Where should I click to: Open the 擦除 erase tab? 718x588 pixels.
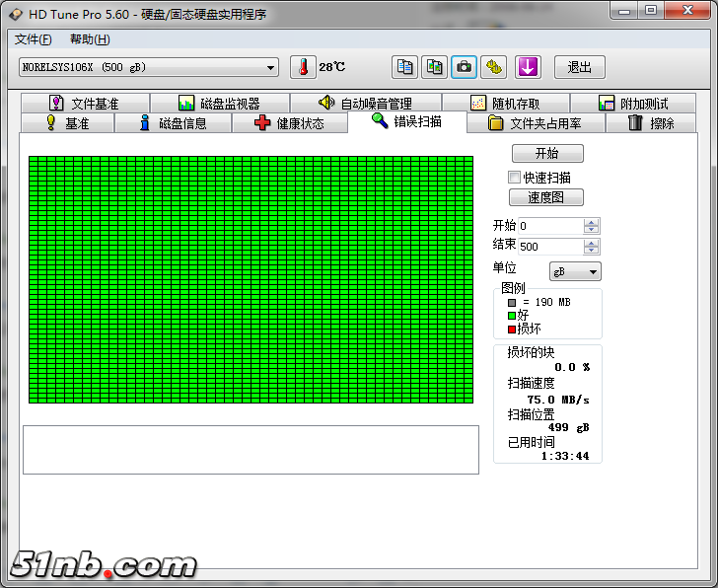pos(651,123)
